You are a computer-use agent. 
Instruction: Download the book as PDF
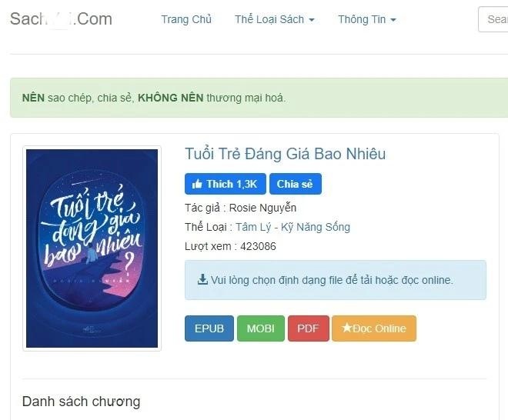[308, 328]
